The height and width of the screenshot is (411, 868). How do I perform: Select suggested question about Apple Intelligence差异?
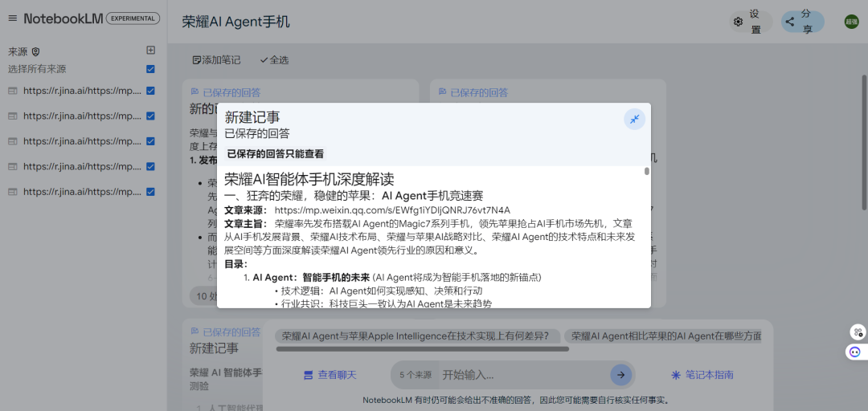point(416,336)
